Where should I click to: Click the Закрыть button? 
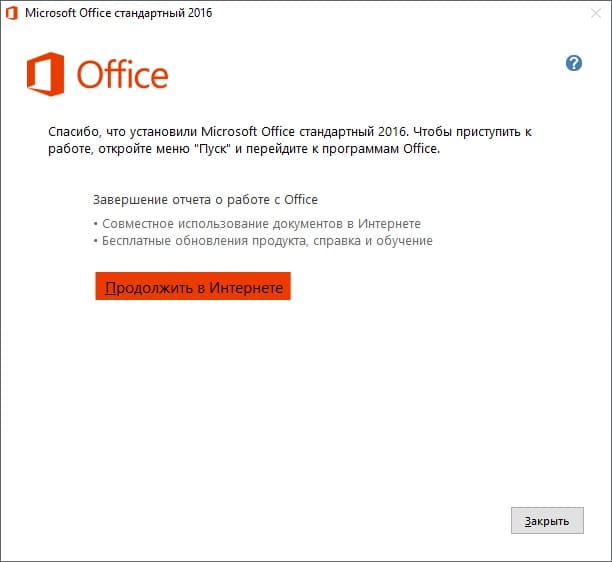[547, 520]
